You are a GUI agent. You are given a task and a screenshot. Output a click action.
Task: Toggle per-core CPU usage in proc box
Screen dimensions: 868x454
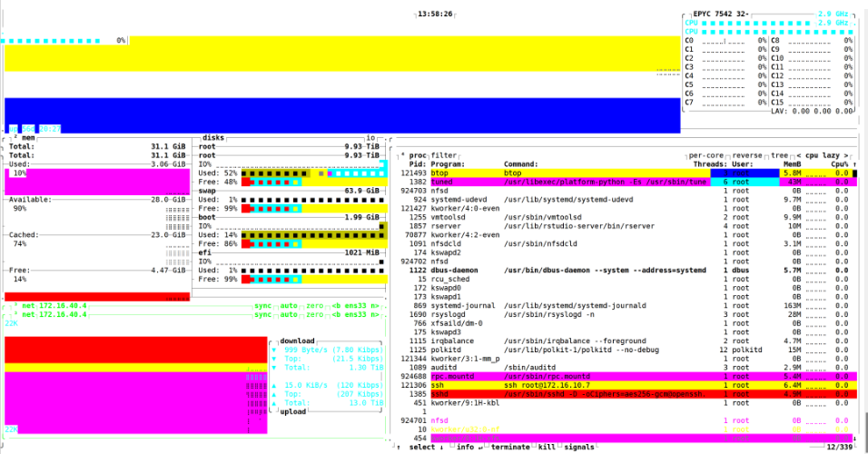click(x=706, y=155)
